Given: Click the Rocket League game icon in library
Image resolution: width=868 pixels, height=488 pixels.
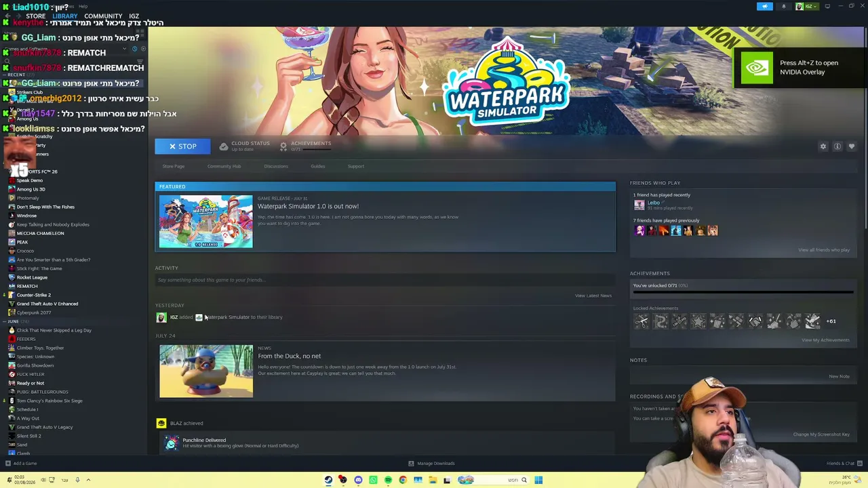Looking at the screenshot, I should pos(12,277).
